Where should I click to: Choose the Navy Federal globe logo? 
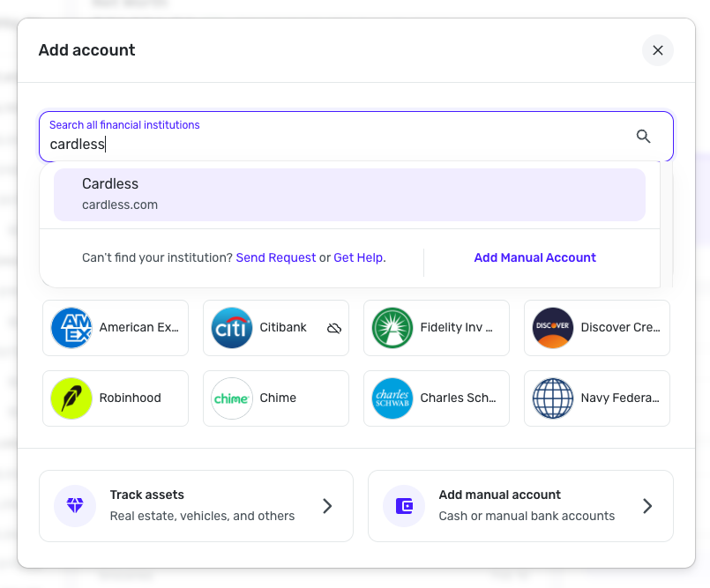pos(553,398)
